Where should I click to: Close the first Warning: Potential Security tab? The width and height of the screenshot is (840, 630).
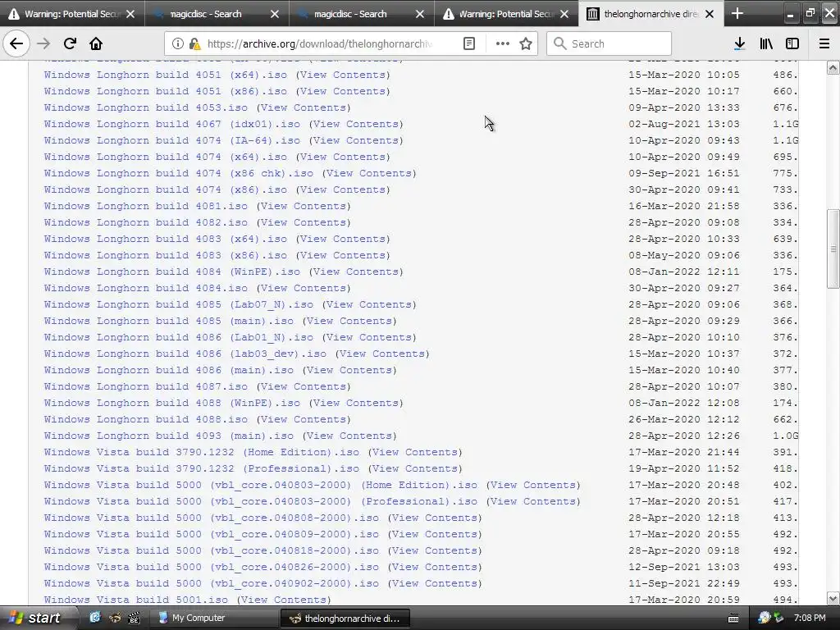(x=130, y=14)
